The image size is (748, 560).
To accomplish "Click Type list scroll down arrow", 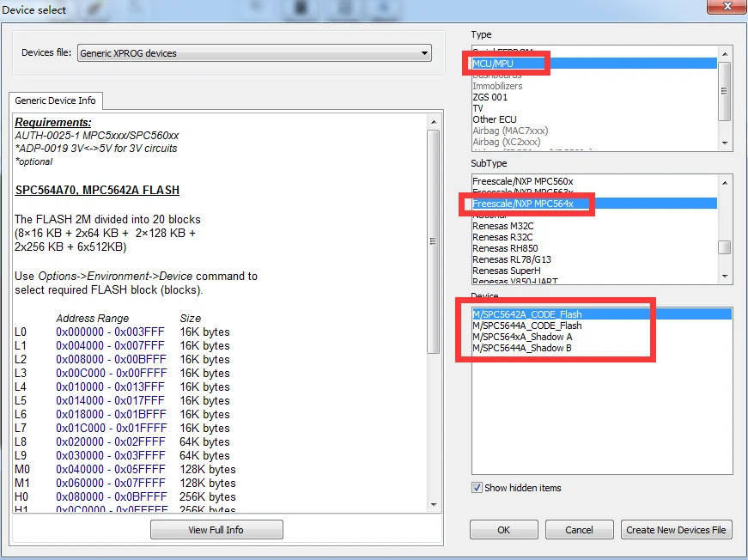I will (725, 143).
